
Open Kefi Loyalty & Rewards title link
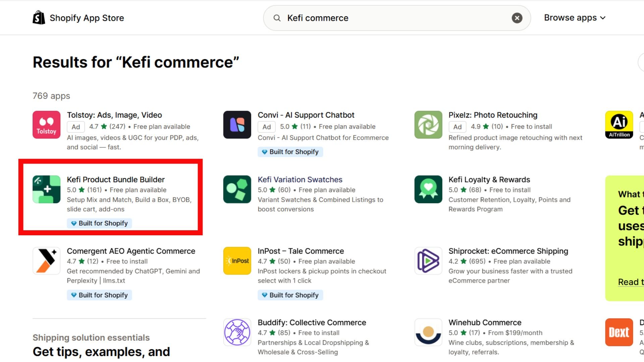click(x=489, y=180)
